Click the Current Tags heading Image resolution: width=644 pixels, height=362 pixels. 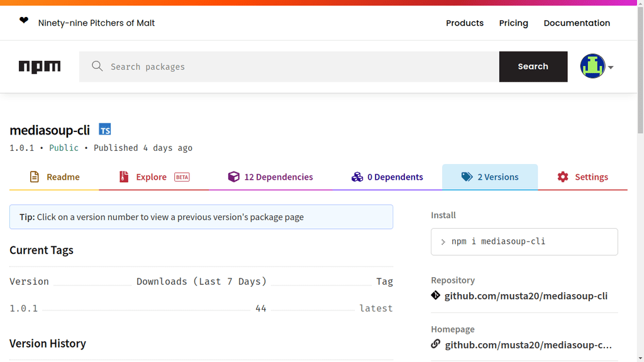point(42,250)
